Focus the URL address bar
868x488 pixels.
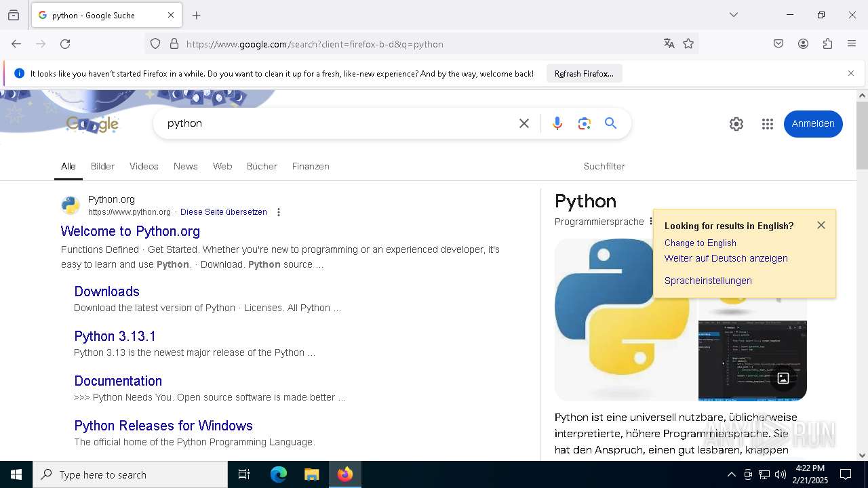click(x=420, y=44)
